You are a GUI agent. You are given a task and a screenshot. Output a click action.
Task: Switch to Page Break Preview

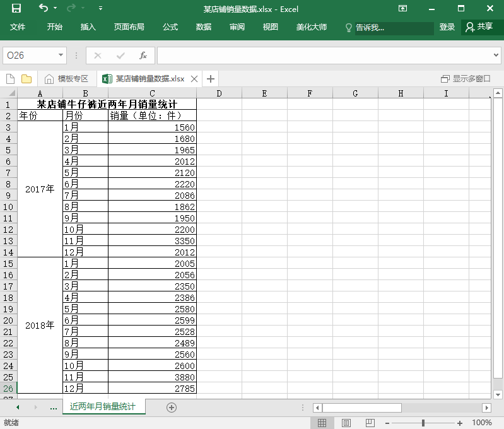(x=370, y=423)
